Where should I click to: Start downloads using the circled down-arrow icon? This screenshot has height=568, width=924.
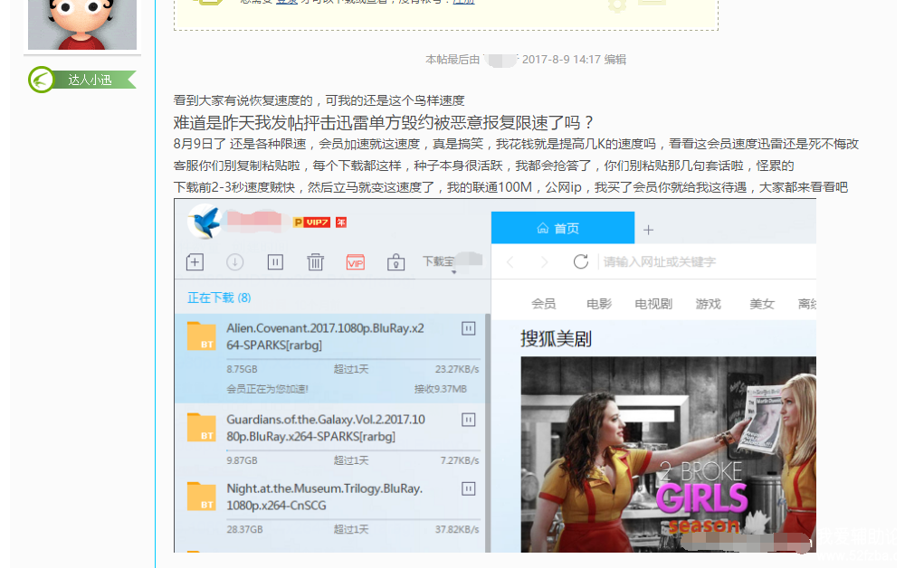[234, 261]
